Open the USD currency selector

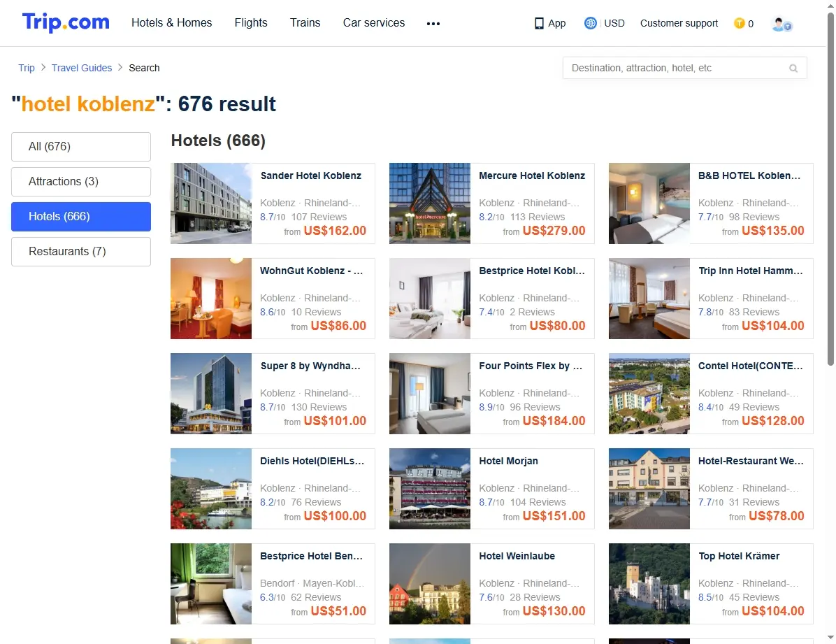point(614,23)
